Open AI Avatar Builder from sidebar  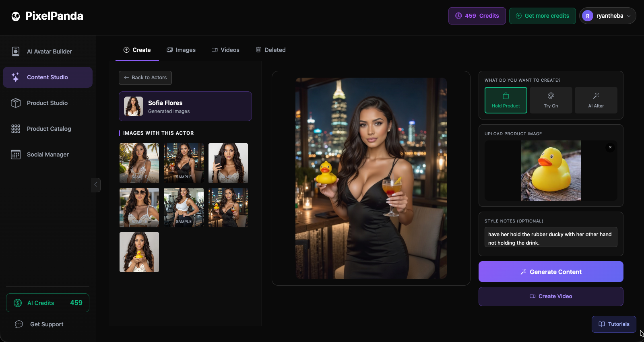(47, 52)
